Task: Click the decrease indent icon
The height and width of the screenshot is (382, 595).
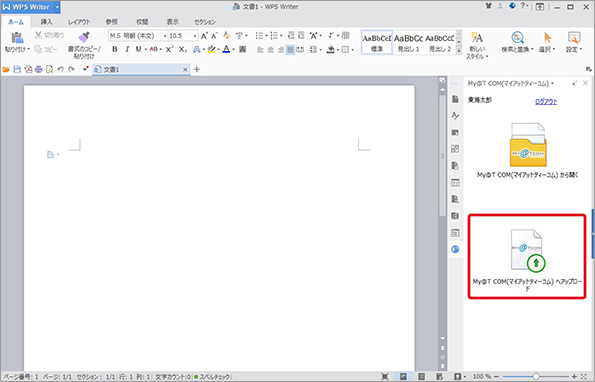Action: [291, 36]
